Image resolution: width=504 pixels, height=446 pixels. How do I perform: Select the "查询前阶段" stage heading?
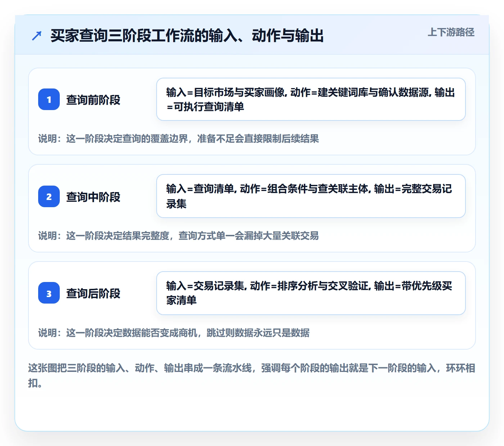tap(93, 100)
